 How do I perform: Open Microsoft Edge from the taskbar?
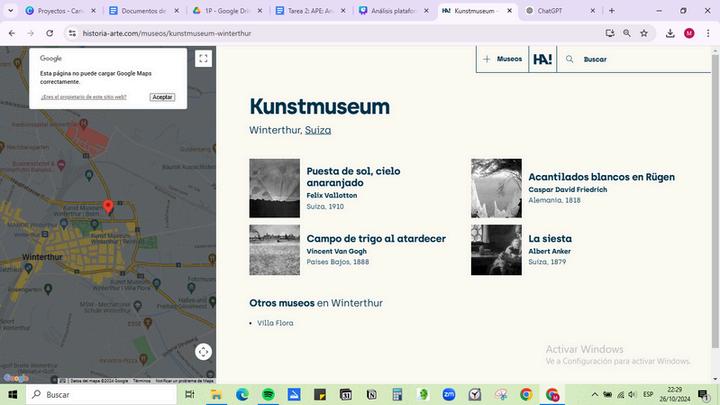242,394
